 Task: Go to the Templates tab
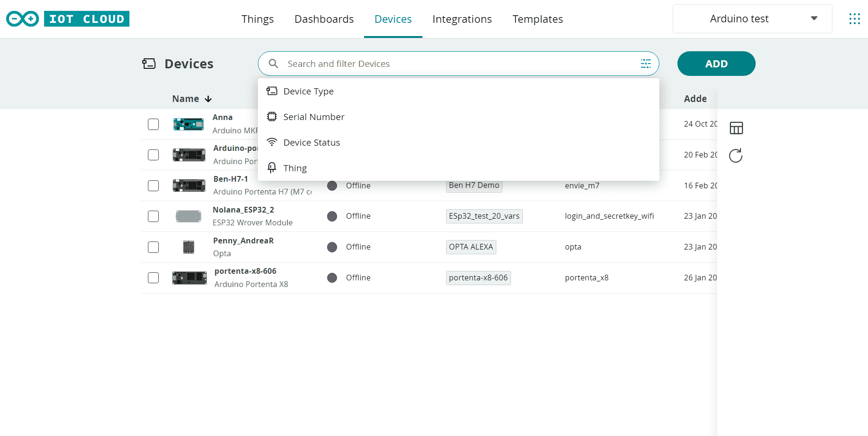tap(537, 19)
